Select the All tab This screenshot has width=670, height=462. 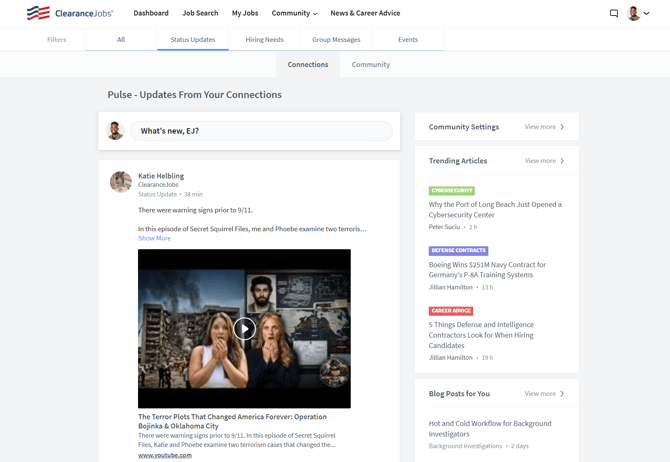(x=121, y=39)
